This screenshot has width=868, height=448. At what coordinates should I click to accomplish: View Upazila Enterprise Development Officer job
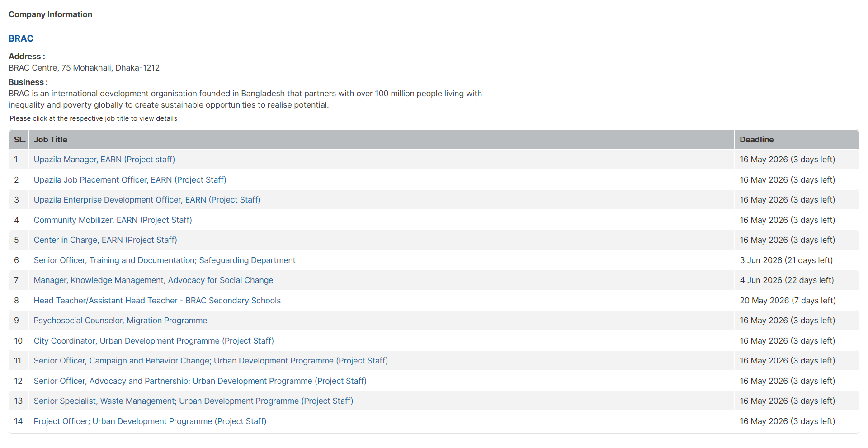[x=147, y=200]
